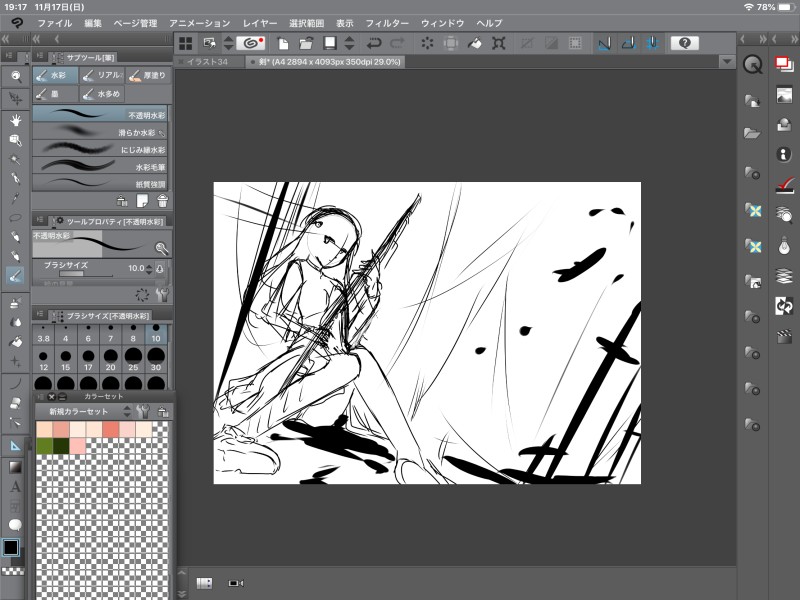
Task: Switch to the イラスト34 canvas tab
Action: [209, 62]
